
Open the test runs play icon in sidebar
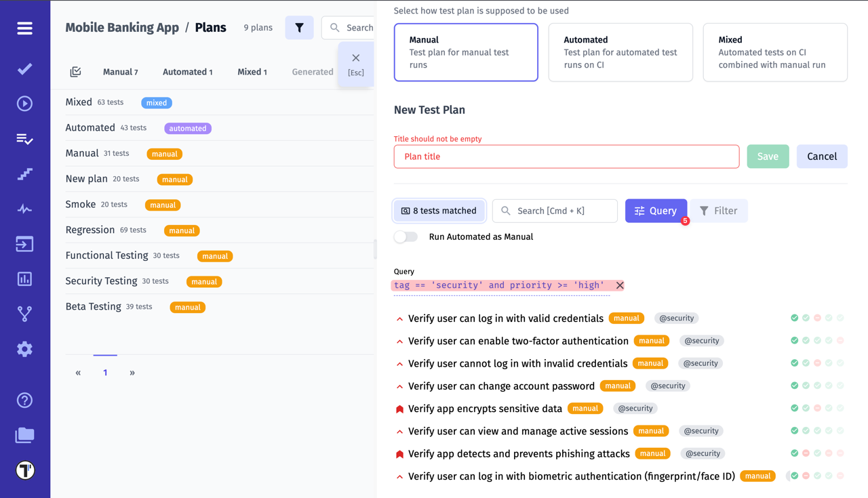(24, 103)
